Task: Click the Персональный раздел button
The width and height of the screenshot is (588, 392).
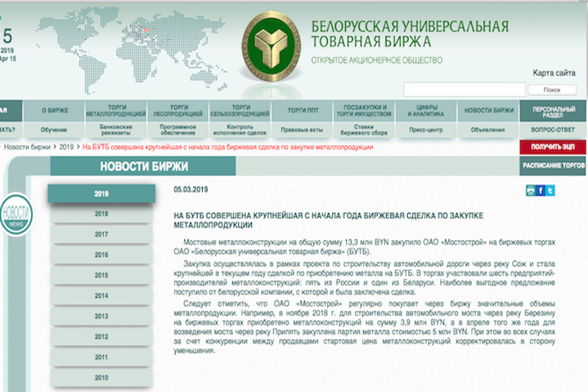Action: coord(552,110)
